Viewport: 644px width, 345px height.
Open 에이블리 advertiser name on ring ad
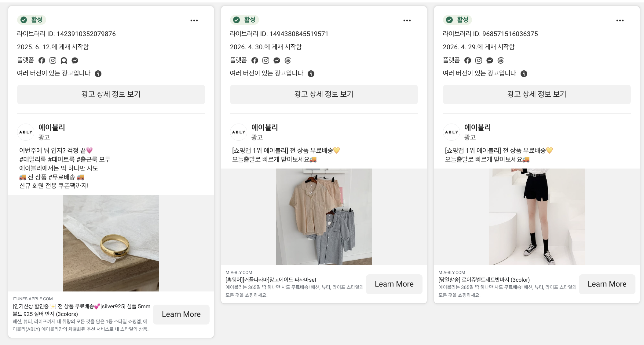coord(52,128)
